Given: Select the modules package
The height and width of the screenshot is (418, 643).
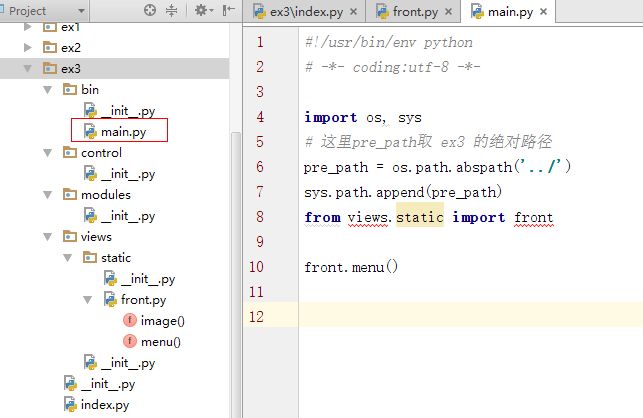Looking at the screenshot, I should (105, 194).
